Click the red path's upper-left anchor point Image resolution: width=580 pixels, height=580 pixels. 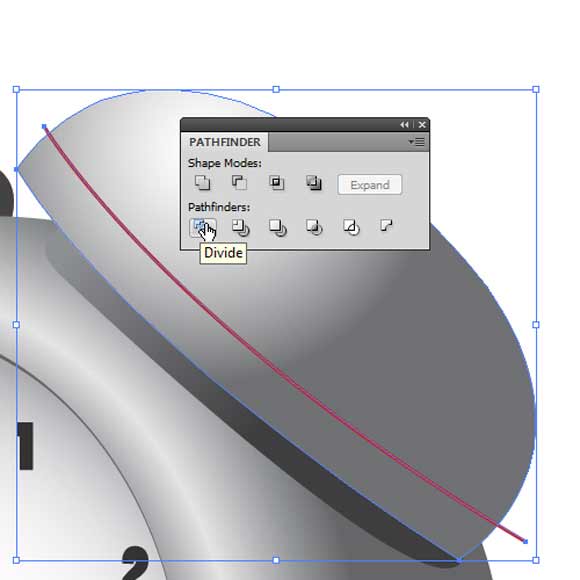pos(44,127)
